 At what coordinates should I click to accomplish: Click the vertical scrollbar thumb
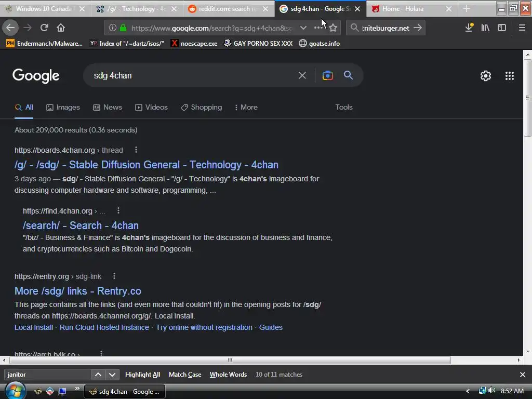(527, 98)
